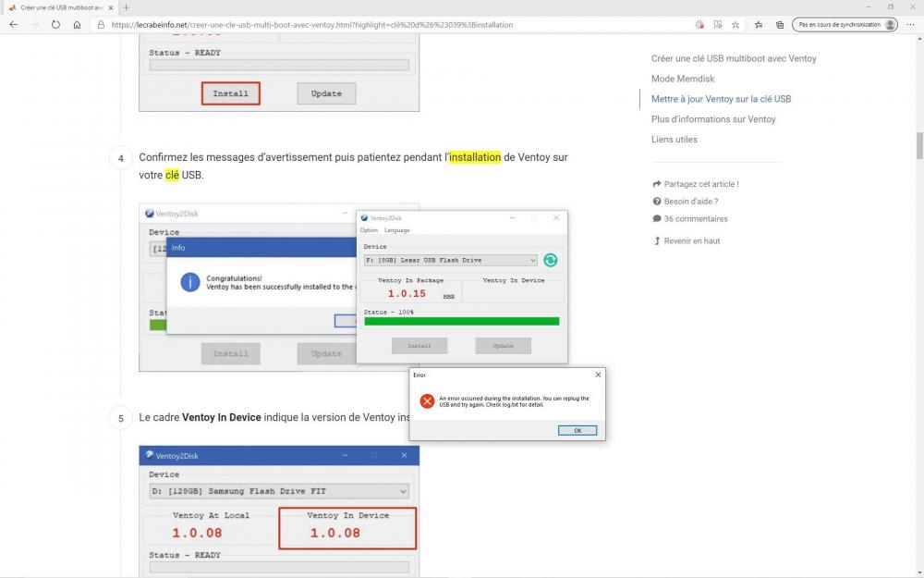Click the share arrow icon
The image size is (924, 578).
[x=656, y=184]
